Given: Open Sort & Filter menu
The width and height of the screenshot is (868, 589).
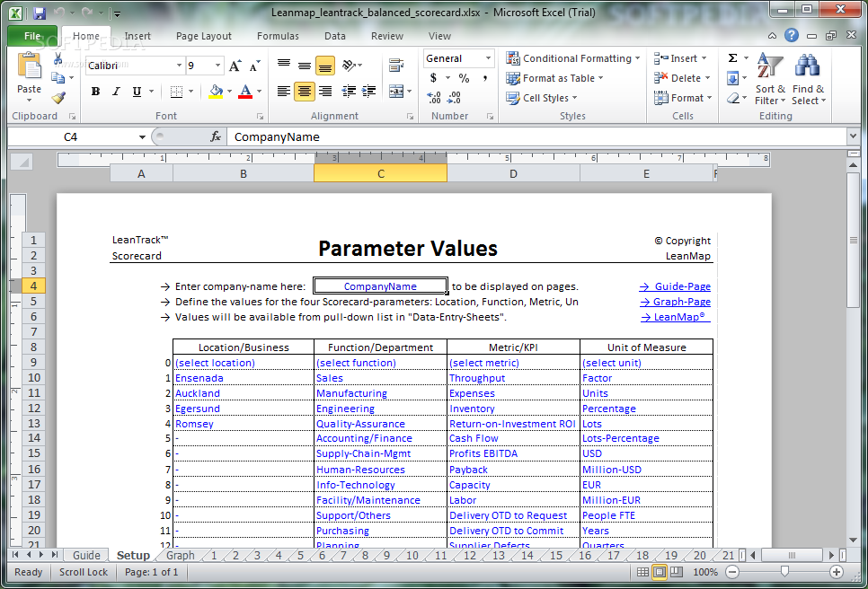Looking at the screenshot, I should coord(770,78).
